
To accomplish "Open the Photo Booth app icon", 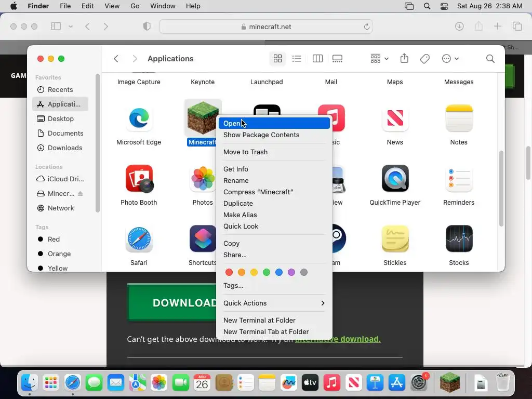I will [139, 179].
